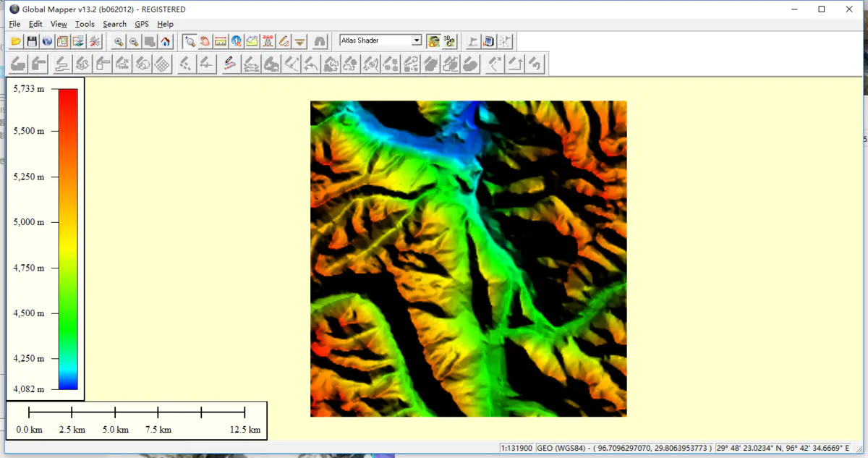Screen dimensions: 868x458
Task: Open the GPS menu
Action: click(142, 24)
